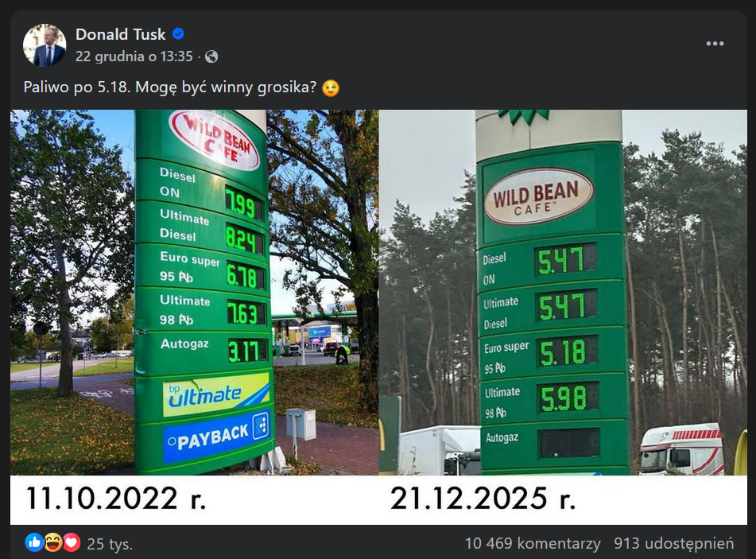Open the 10 469 komentarzy comments

click(533, 544)
